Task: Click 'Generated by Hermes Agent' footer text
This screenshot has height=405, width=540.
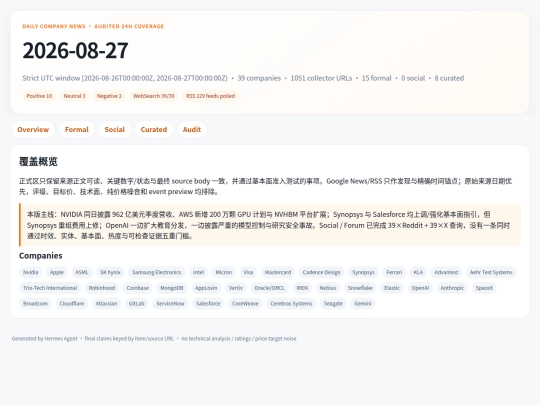Action: click(45, 339)
